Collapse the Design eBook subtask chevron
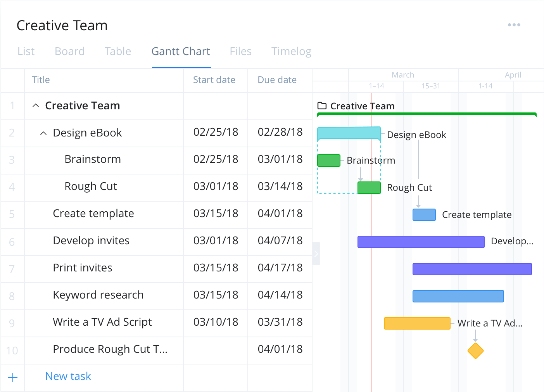 (x=43, y=133)
